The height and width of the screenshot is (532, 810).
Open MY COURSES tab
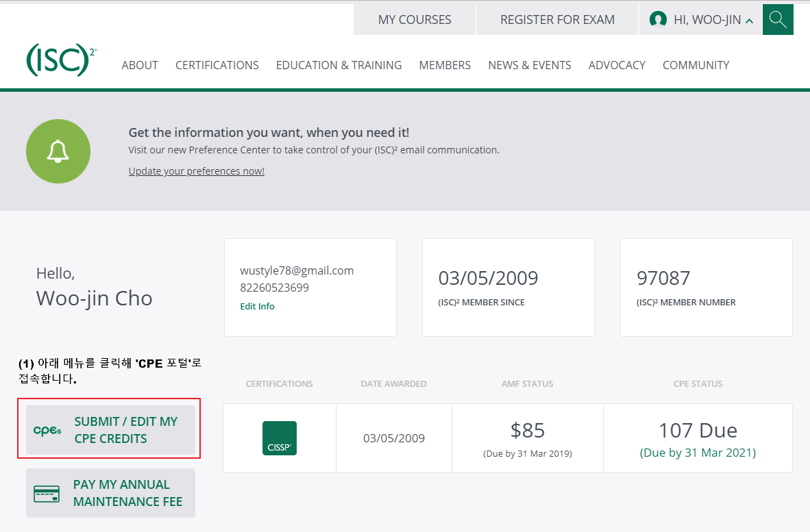(415, 20)
